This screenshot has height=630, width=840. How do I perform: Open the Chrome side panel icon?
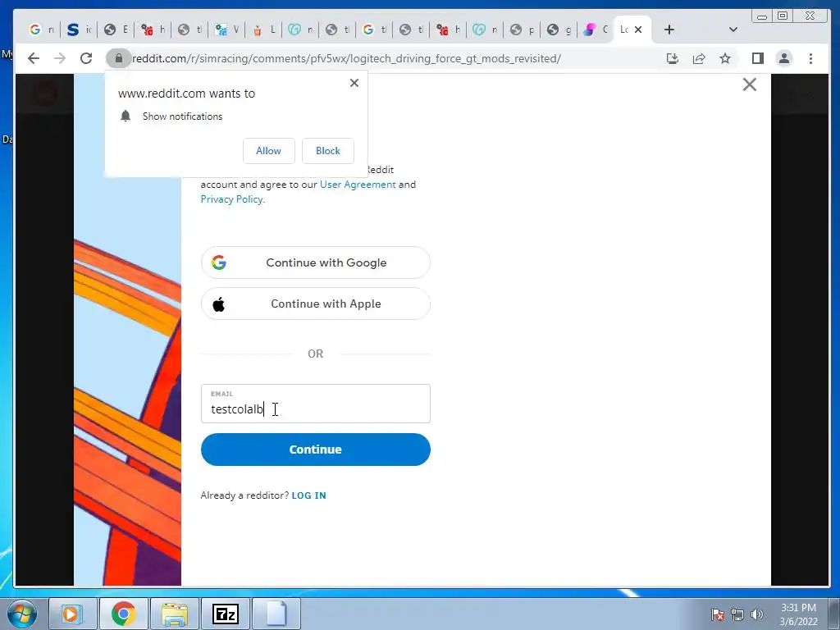pos(757,58)
